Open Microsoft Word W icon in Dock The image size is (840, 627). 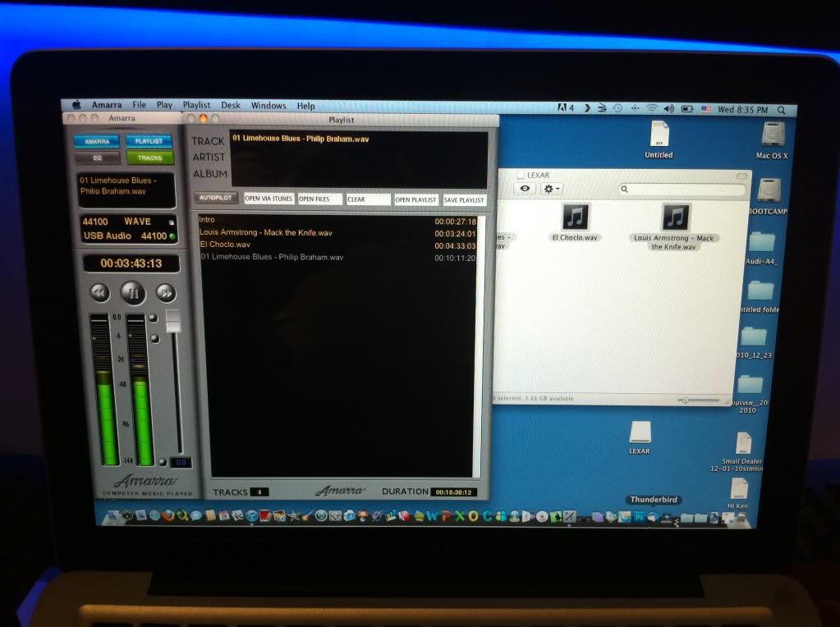tap(432, 516)
